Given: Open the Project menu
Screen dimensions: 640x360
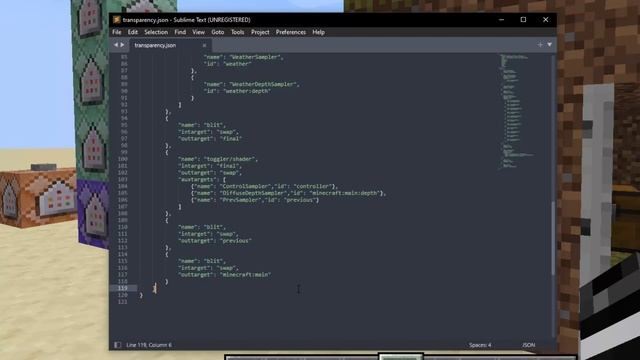Looking at the screenshot, I should 260,32.
